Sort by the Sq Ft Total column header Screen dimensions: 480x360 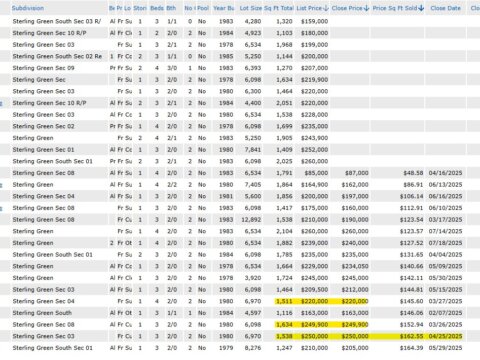(x=279, y=8)
